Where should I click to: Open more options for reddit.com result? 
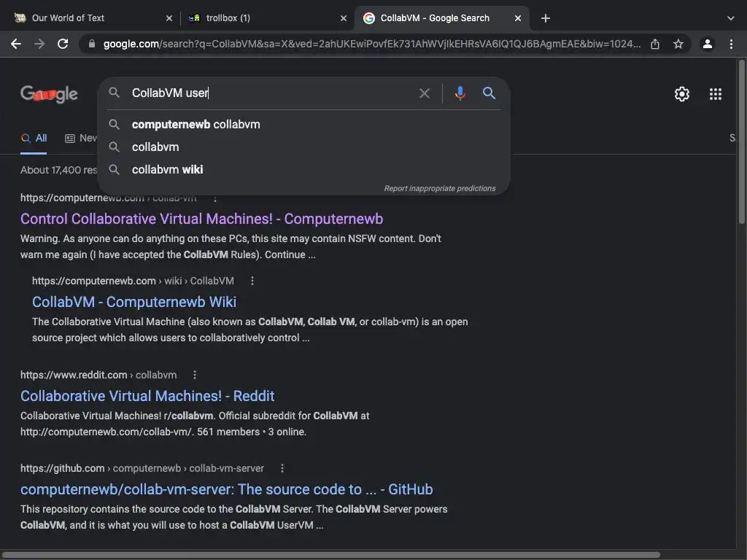pos(194,375)
